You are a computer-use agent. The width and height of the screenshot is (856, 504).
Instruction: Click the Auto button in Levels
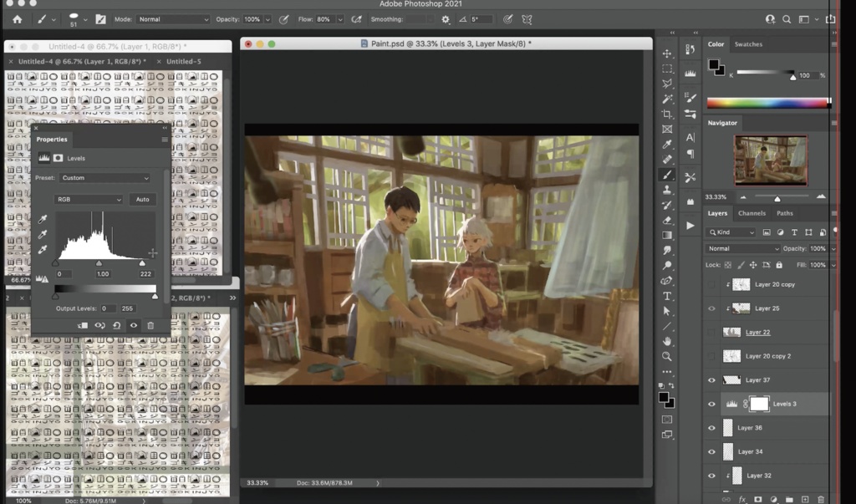(x=142, y=199)
